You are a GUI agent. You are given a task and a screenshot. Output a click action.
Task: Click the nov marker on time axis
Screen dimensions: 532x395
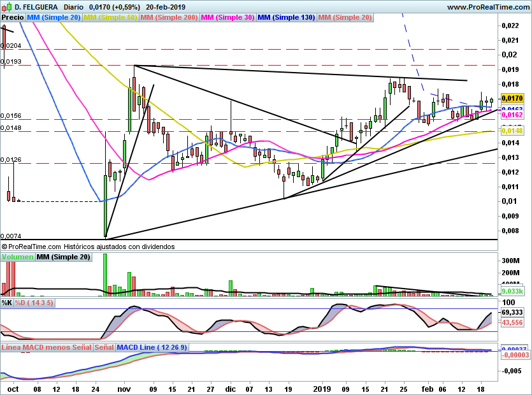124,389
